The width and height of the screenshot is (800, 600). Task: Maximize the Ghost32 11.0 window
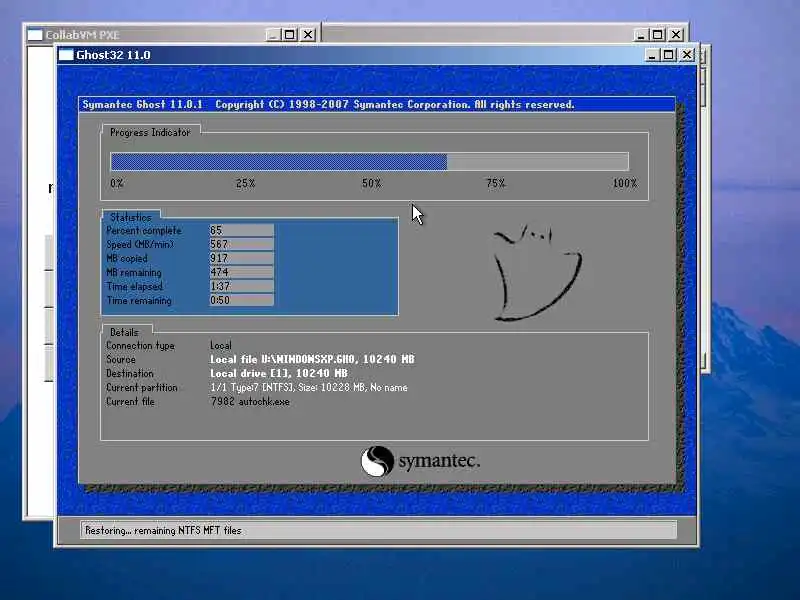pyautogui.click(x=669, y=55)
